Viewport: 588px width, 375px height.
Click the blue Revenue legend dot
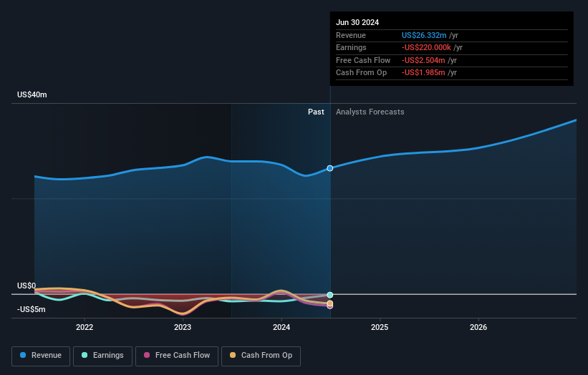(23, 355)
